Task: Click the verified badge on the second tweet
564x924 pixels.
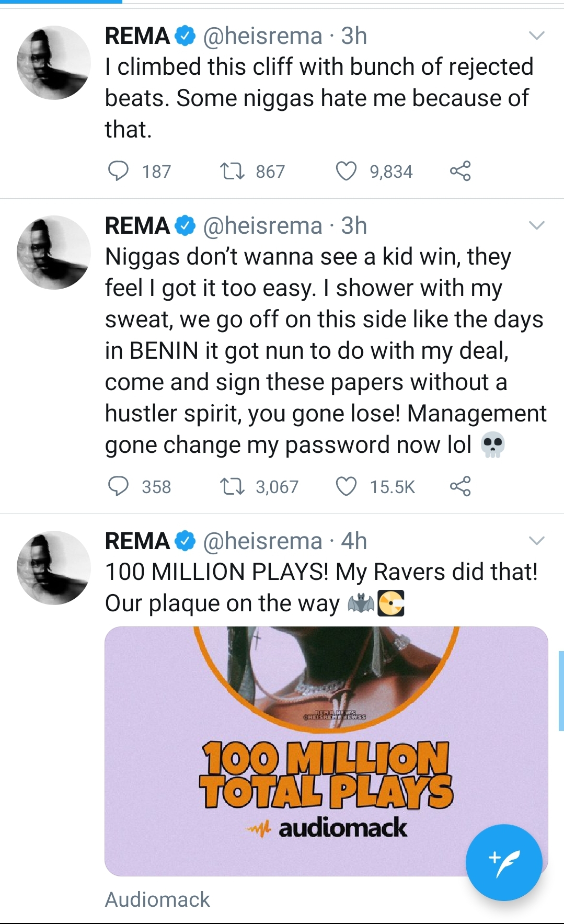Action: tap(185, 226)
